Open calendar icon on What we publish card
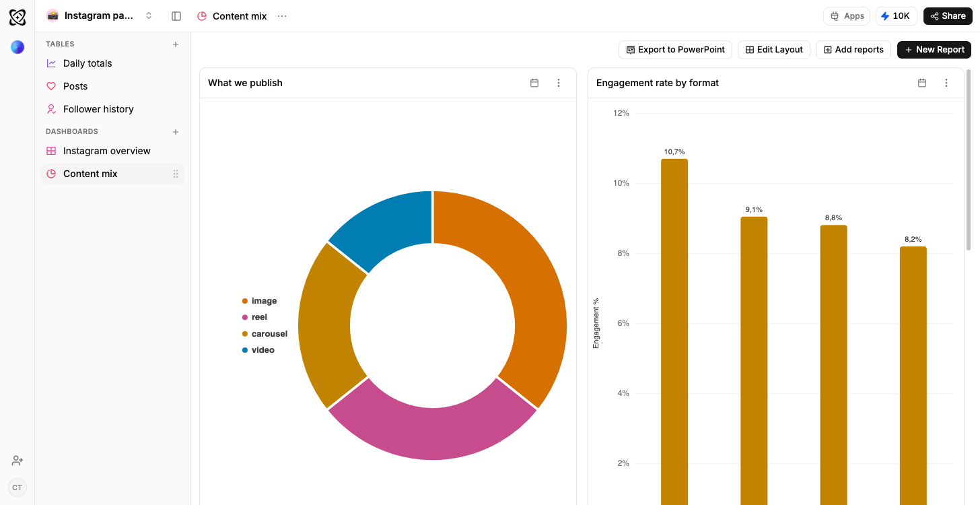 click(x=534, y=83)
